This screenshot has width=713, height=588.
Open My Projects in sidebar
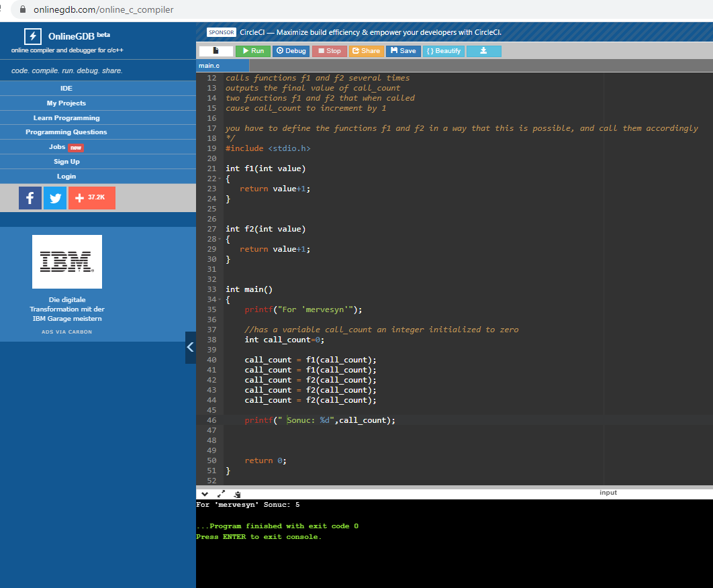click(x=66, y=103)
